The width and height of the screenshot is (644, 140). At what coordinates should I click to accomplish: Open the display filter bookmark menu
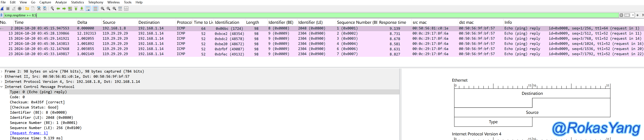click(2, 15)
